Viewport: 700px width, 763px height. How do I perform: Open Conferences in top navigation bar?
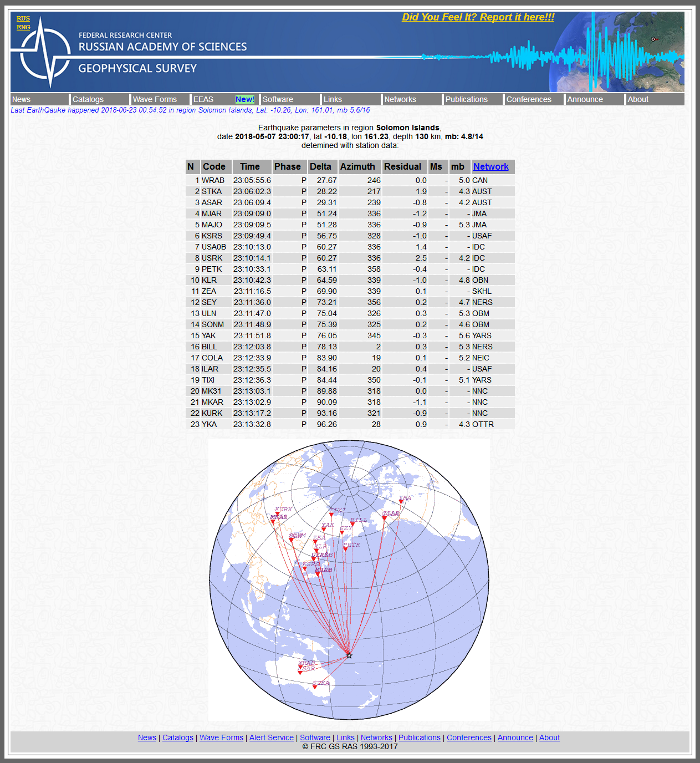click(x=529, y=99)
